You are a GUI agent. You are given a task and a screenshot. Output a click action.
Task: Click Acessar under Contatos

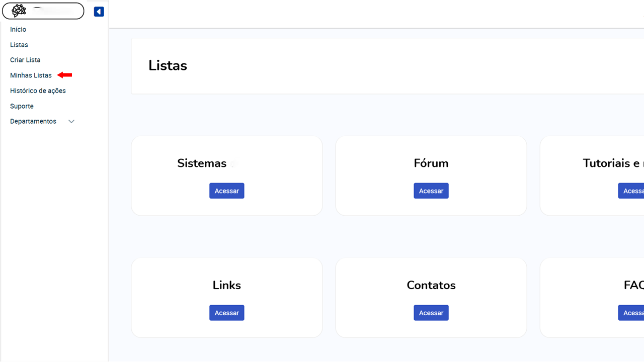pos(431,313)
